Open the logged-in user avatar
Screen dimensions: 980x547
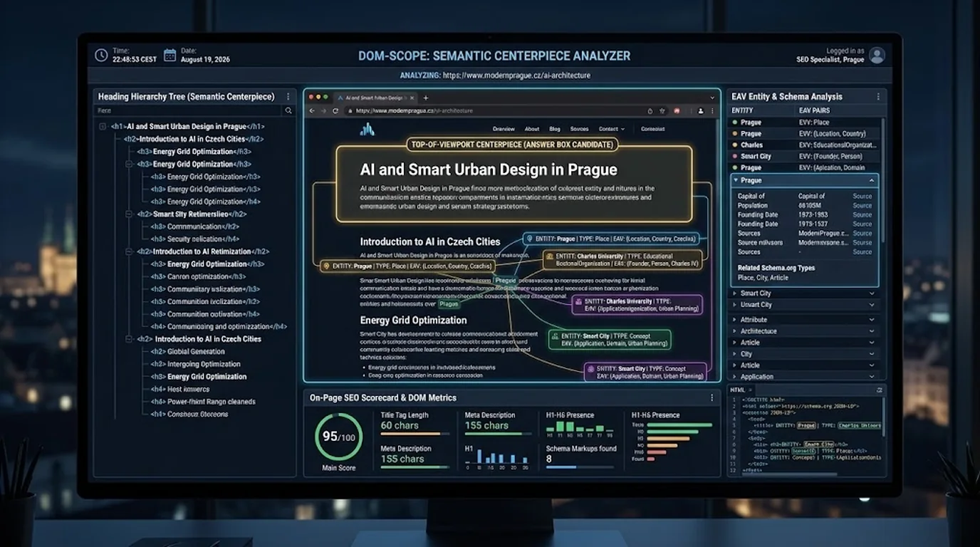tap(877, 55)
